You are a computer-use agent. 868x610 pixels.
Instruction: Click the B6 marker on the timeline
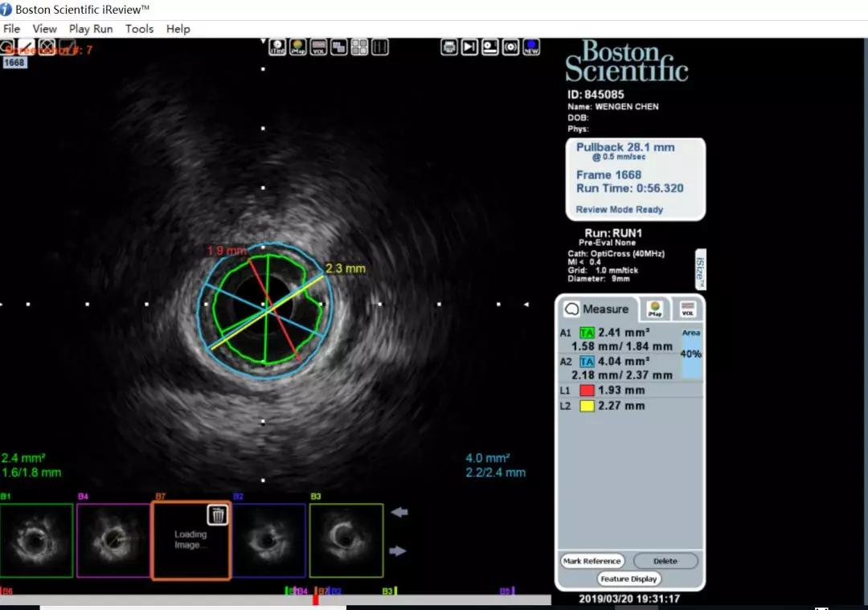click(6, 592)
